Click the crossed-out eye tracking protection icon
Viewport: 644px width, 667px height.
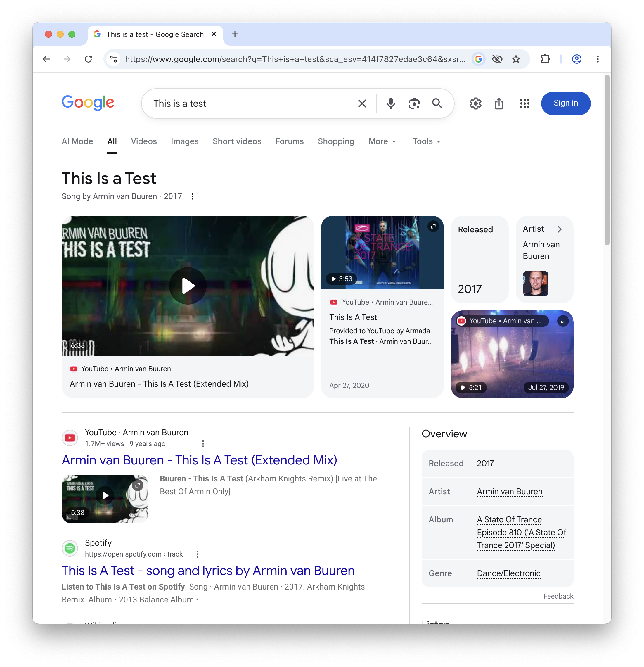497,59
